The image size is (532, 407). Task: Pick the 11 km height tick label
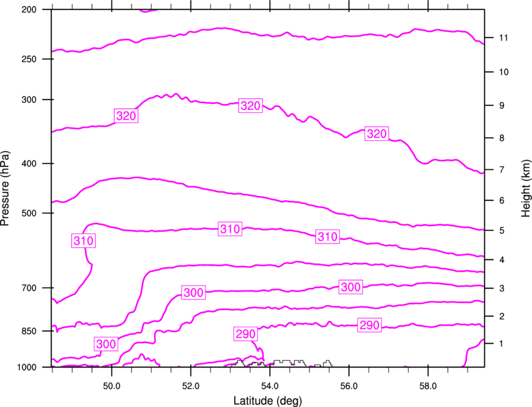click(x=504, y=38)
